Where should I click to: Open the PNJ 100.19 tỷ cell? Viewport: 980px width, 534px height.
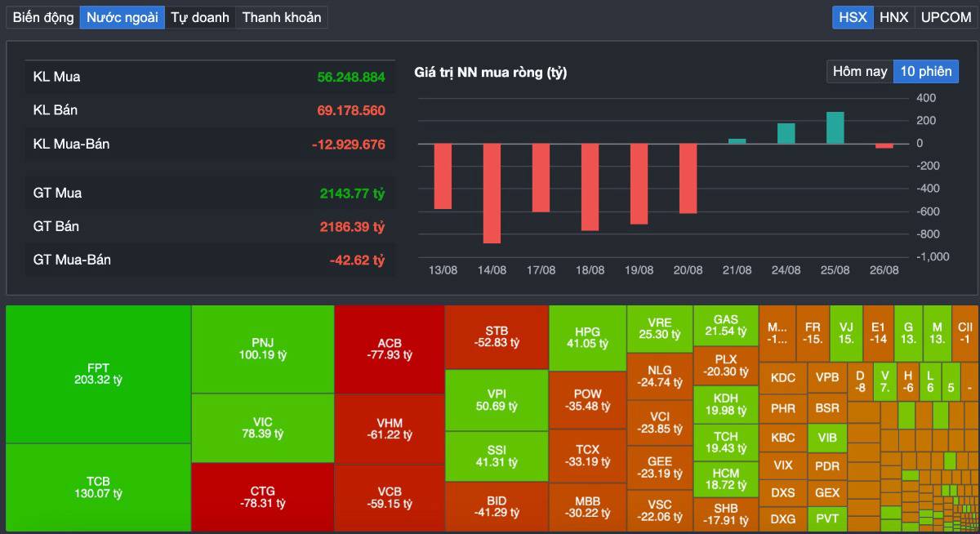coord(263,349)
